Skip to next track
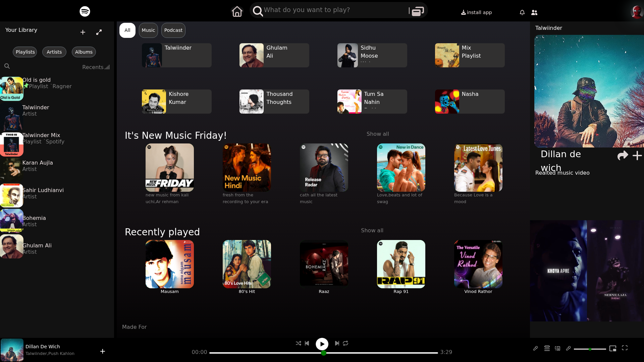This screenshot has width=644, height=362. pos(337,343)
